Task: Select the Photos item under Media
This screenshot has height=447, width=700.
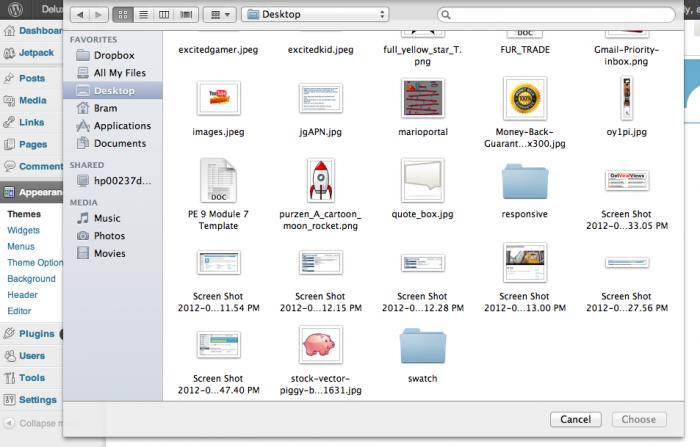Action: tap(109, 236)
